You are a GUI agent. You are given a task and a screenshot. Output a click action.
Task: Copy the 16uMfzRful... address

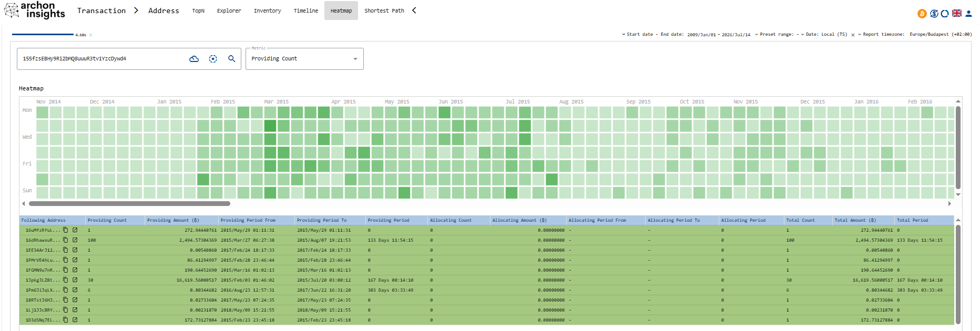pos(66,230)
